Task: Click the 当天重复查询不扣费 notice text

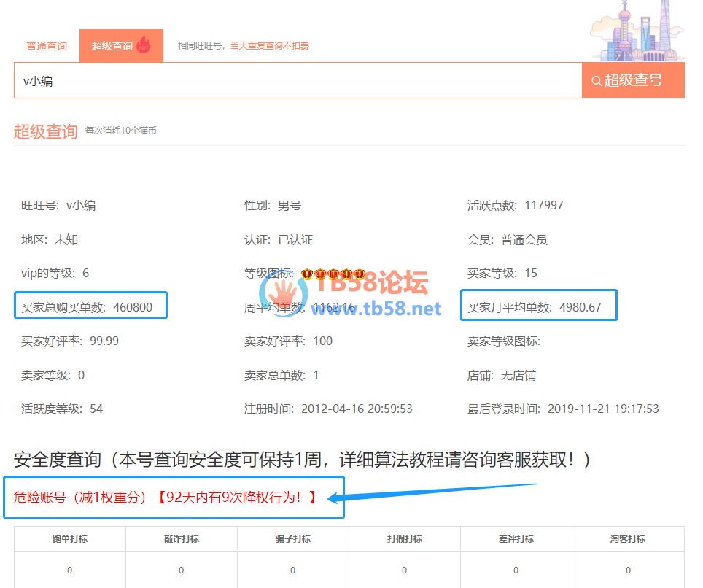Action: click(270, 46)
